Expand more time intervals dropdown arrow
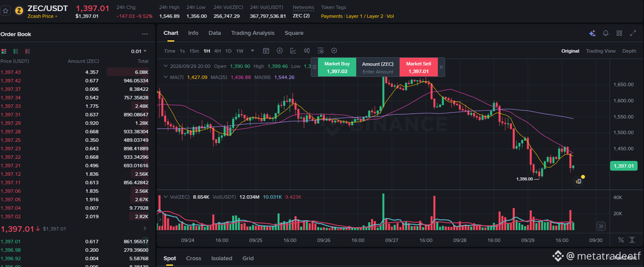Screen dimensions: 644x267 coord(252,51)
